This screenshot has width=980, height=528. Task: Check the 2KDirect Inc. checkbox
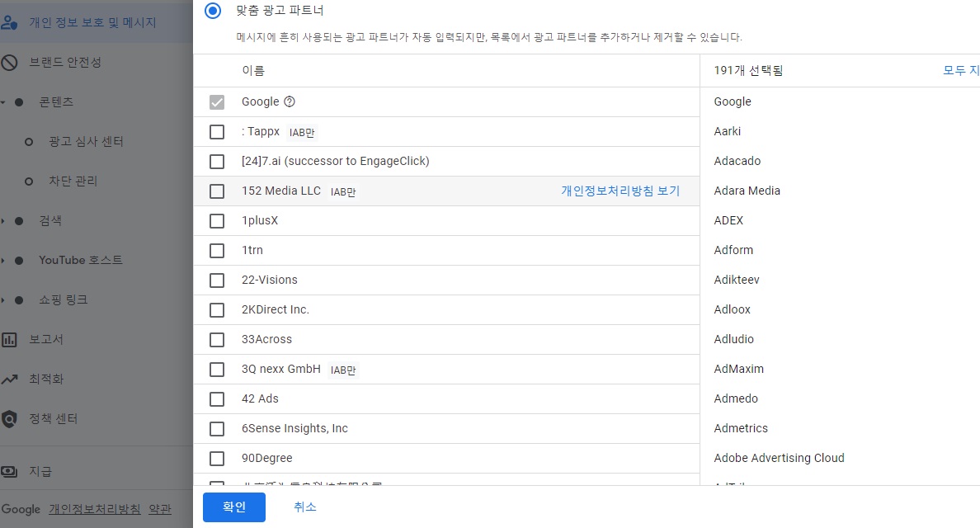[217, 310]
